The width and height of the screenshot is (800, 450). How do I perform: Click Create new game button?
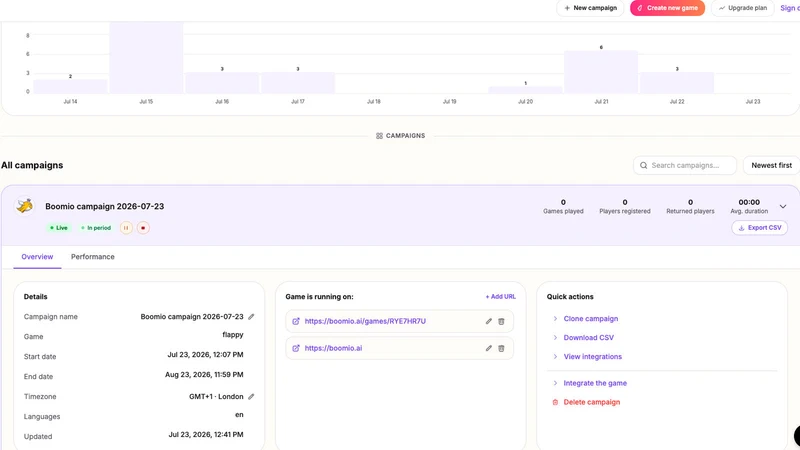(667, 8)
